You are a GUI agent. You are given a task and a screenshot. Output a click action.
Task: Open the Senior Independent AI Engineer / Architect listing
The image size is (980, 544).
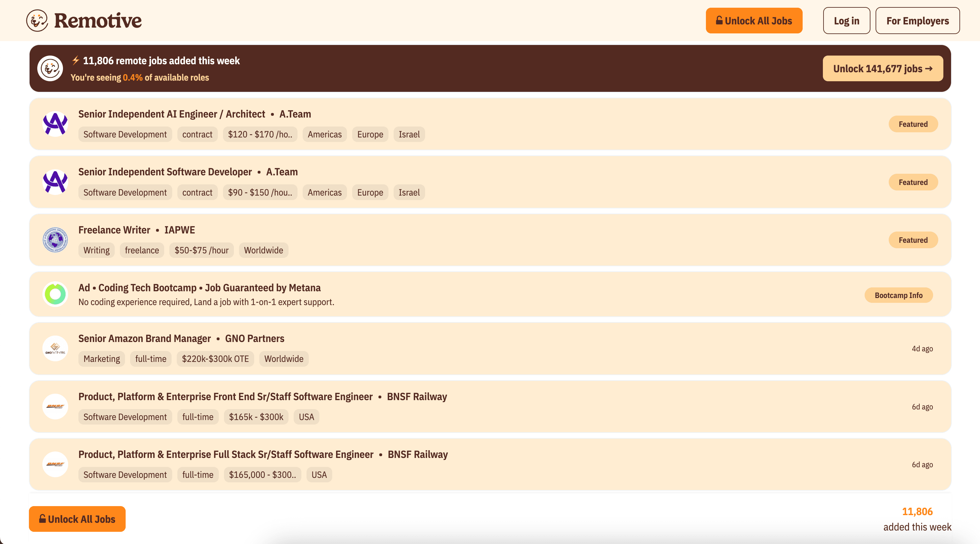(172, 114)
